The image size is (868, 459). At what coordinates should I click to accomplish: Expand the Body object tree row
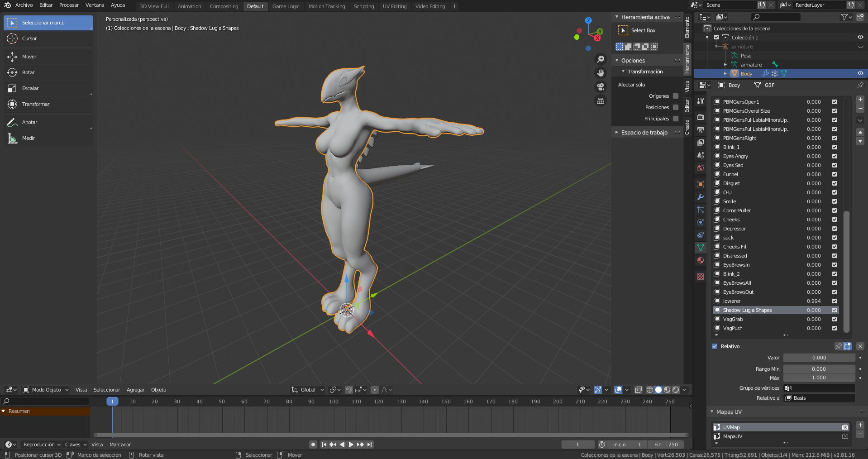coord(725,73)
